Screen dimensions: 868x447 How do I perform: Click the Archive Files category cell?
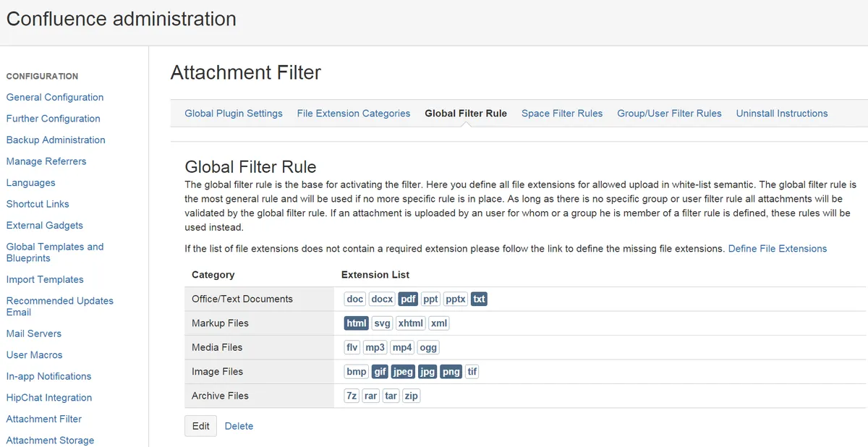click(x=260, y=396)
